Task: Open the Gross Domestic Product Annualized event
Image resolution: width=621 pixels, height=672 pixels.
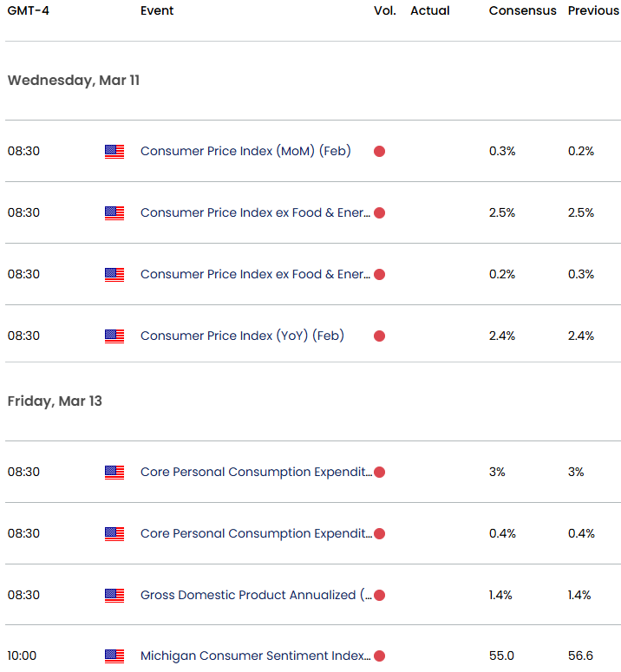Action: [x=250, y=595]
